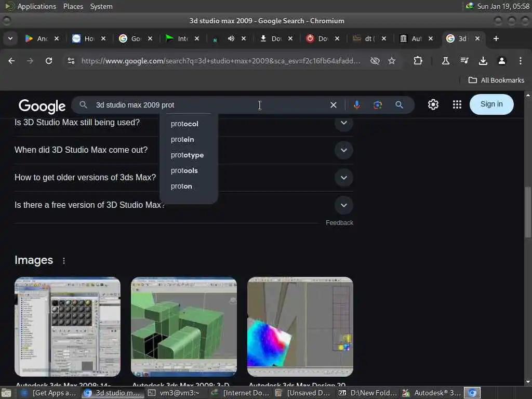Viewport: 532px width, 399px height.
Task: Close the 'Ho' tab
Action: point(103,38)
